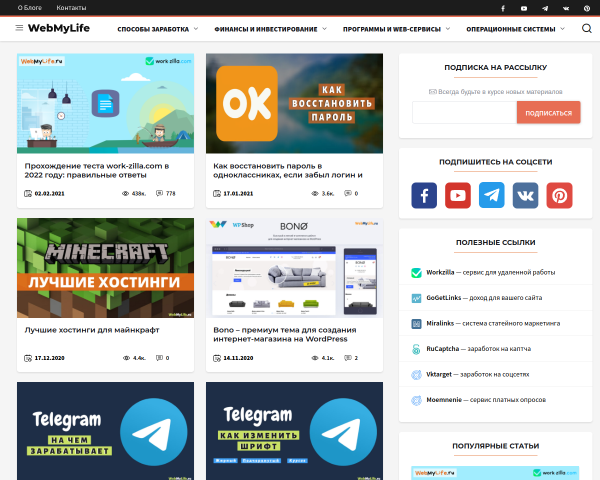Screen dimensions: 600x480
Task: Open Pinterest icon in the top black bar
Action: tap(587, 8)
